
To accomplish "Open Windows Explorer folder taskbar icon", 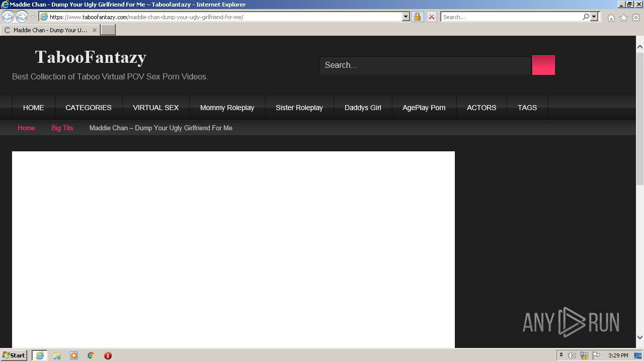I will click(57, 355).
